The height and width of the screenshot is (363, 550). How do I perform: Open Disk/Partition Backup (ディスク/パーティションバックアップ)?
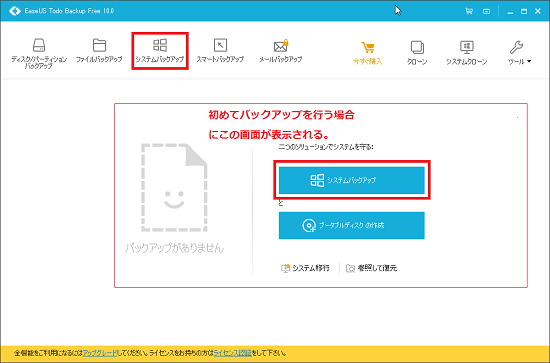point(39,53)
